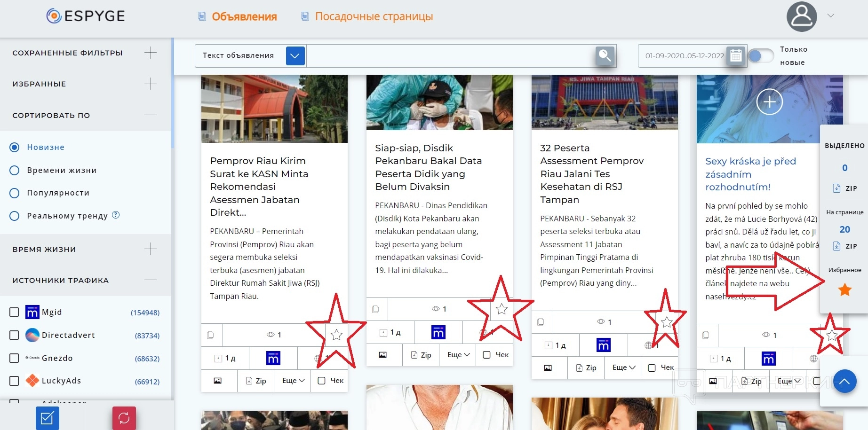Open image icon on Pemprov Riau Kirim card
This screenshot has height=430, width=868.
click(217, 381)
